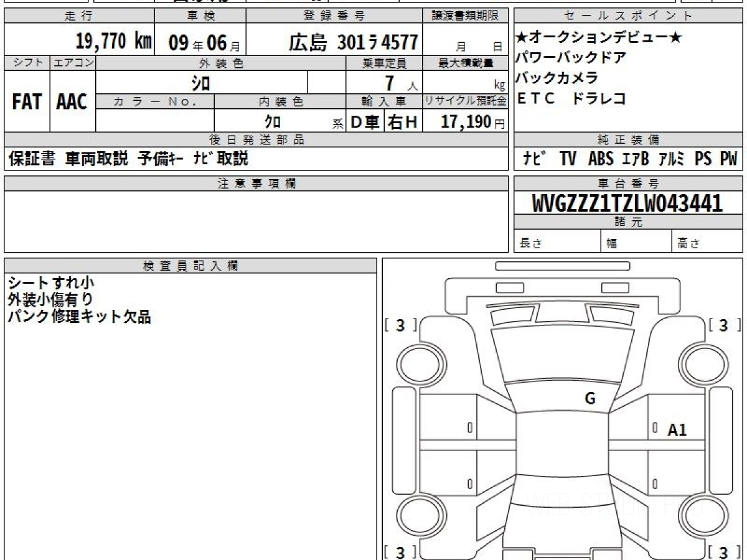747x560 pixels.
Task: Click TV in genuine equipment row
Action: click(568, 159)
